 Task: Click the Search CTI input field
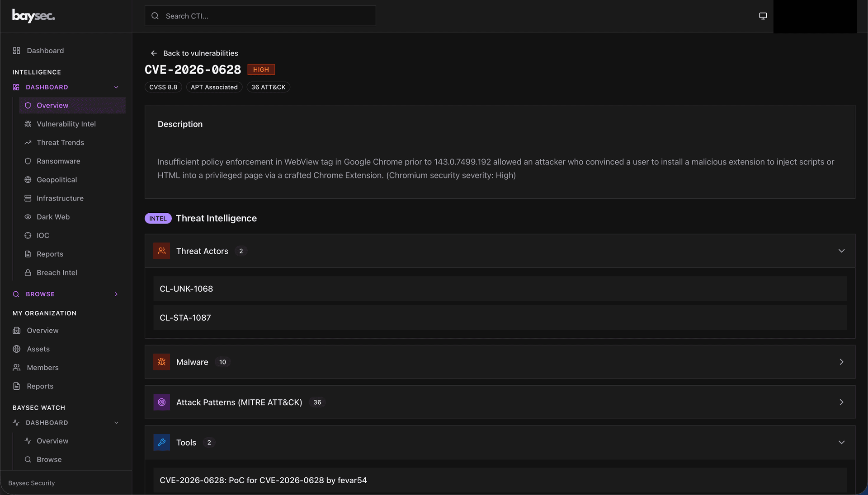click(267, 16)
